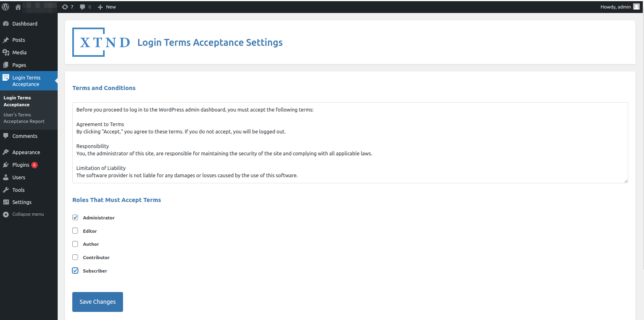The height and width of the screenshot is (320, 644).
Task: Click the Save Changes button
Action: [x=97, y=302]
